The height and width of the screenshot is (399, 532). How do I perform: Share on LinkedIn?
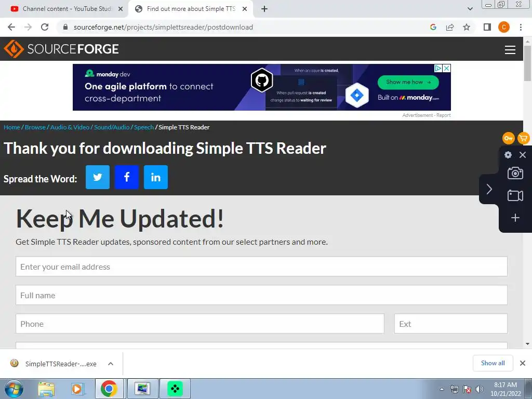point(156,177)
